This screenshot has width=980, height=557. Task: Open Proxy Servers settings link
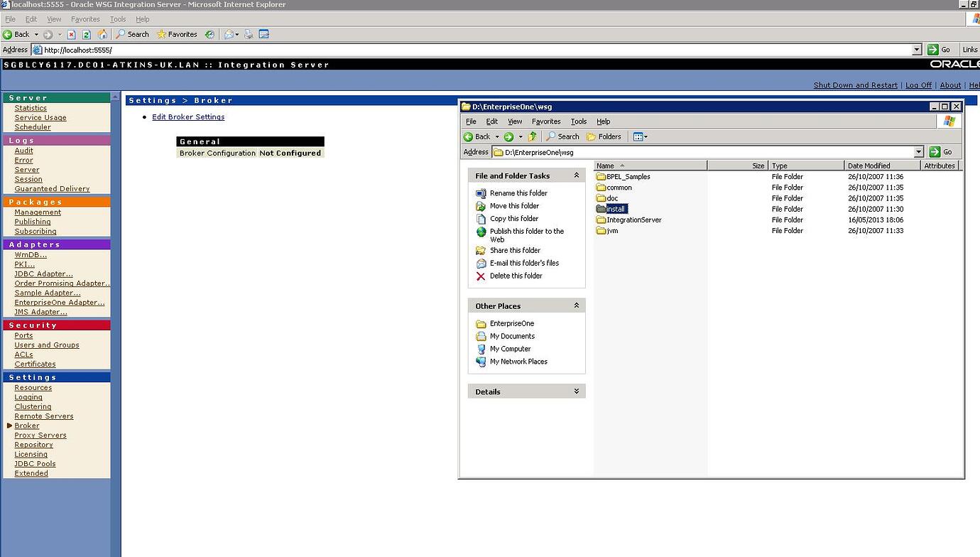coord(40,436)
